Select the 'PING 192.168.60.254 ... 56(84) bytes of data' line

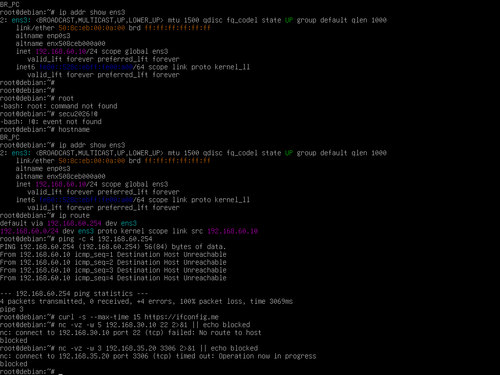113,247
